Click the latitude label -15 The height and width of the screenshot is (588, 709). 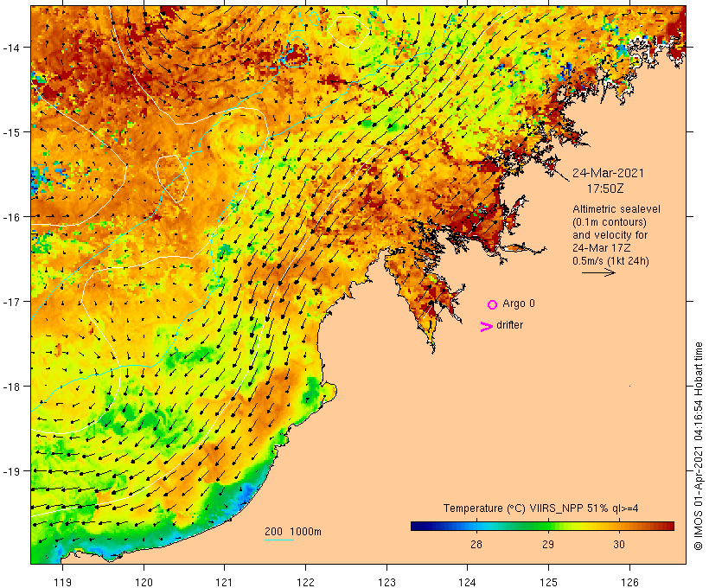tap(11, 132)
